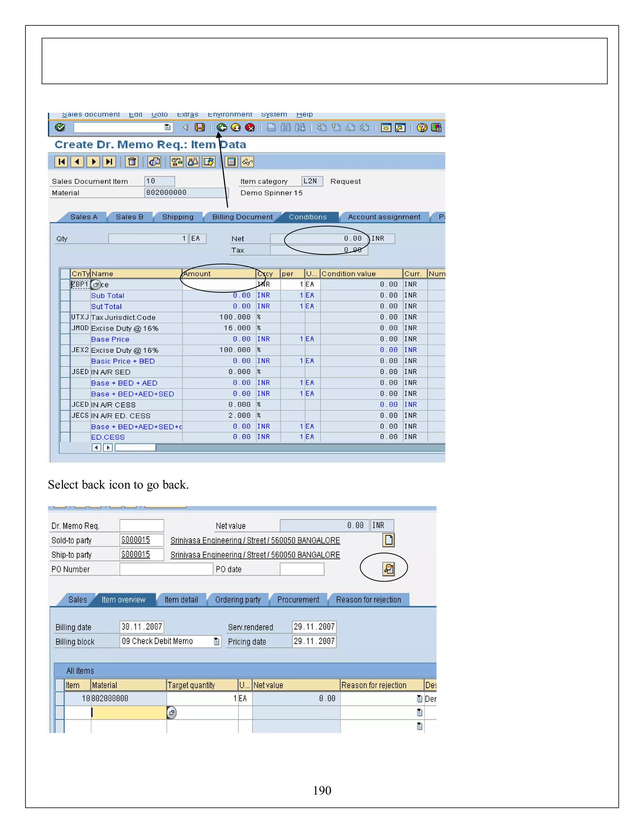
Task: Click the red Cancel icon
Action: tap(250, 127)
